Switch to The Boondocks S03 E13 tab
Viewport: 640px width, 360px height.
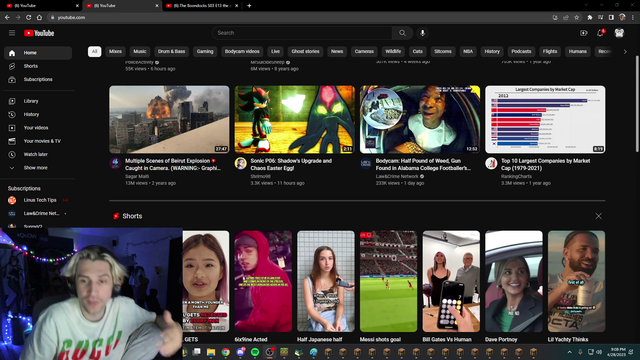tap(202, 6)
